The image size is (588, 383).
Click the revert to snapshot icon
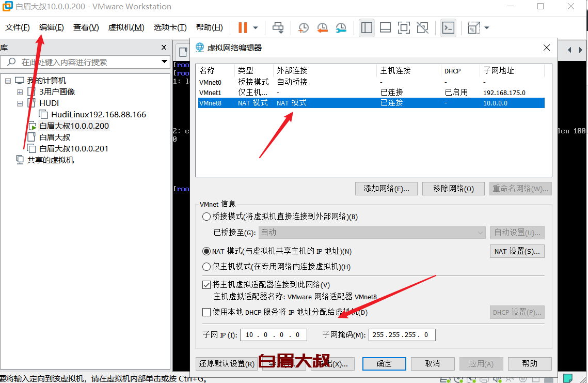322,28
